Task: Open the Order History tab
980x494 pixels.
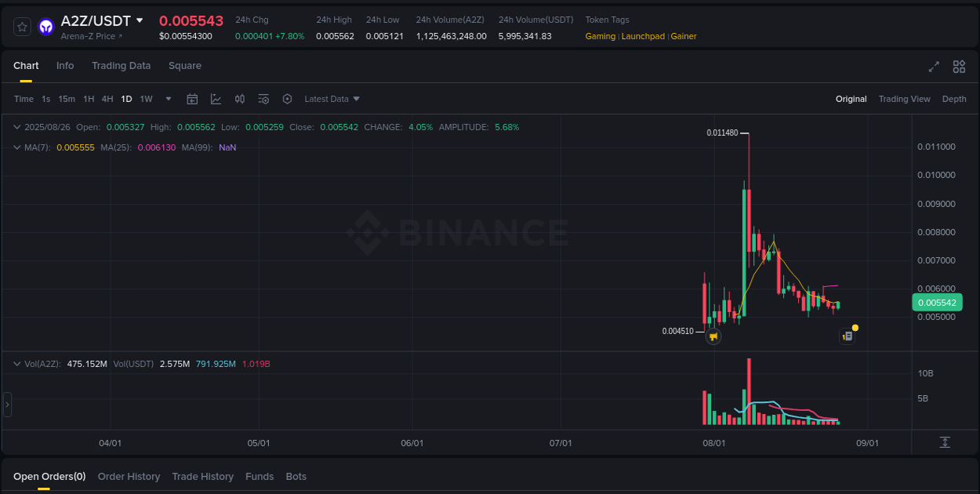Action: pyautogui.click(x=129, y=476)
